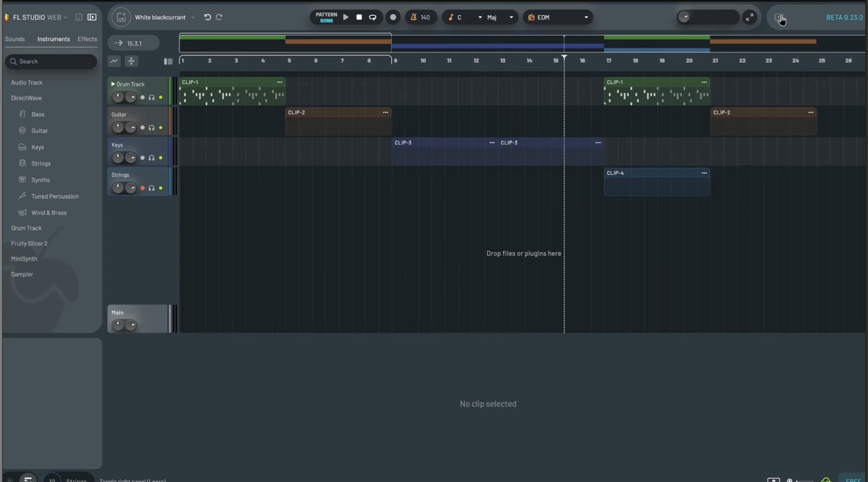868x482 pixels.
Task: Click the Stop button in transport bar
Action: click(x=359, y=17)
